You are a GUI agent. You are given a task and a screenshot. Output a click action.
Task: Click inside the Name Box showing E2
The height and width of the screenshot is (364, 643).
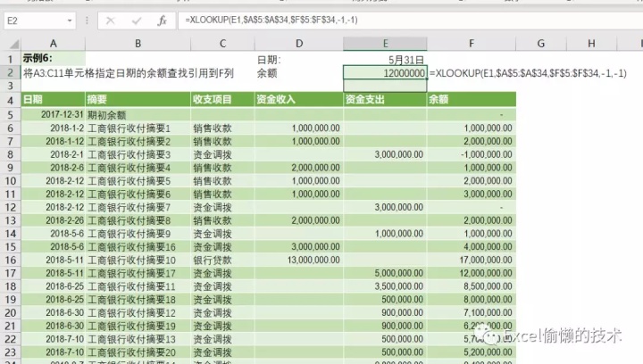[35, 21]
